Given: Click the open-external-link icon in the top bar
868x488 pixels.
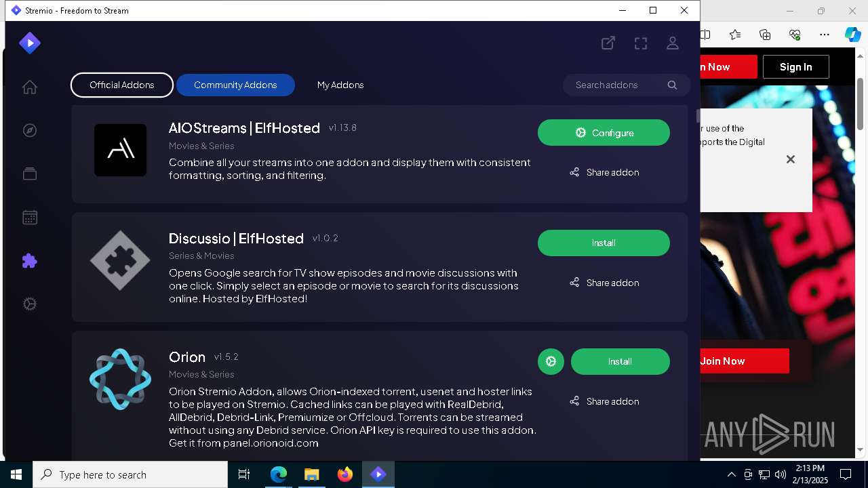Looking at the screenshot, I should click(x=608, y=43).
